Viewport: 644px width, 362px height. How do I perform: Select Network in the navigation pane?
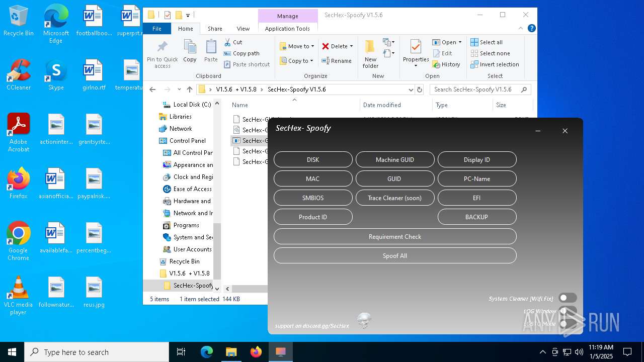coord(180,129)
